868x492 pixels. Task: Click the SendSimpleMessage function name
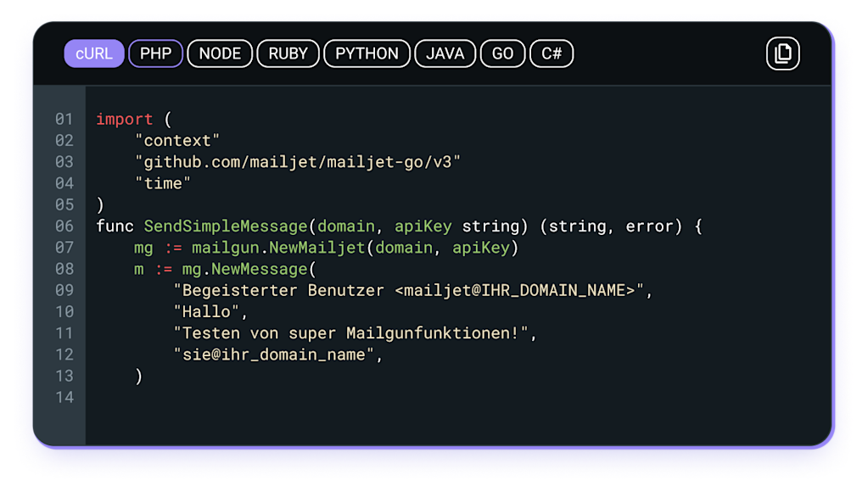[x=225, y=226]
